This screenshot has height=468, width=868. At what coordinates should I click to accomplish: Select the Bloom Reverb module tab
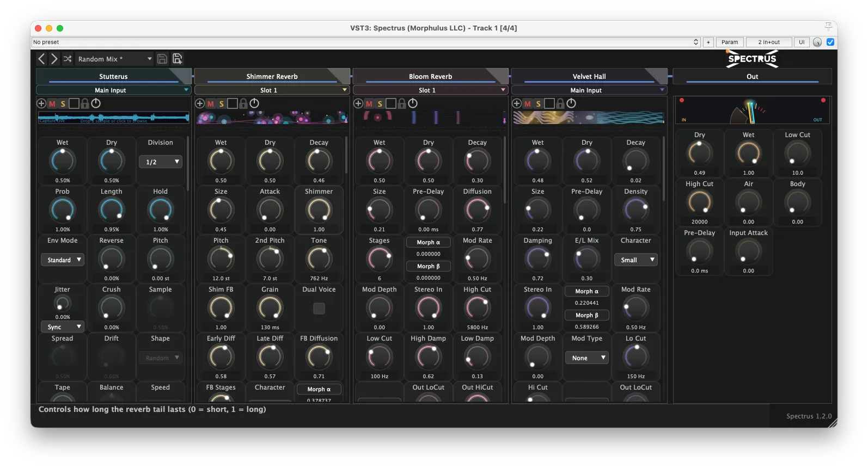click(x=430, y=76)
